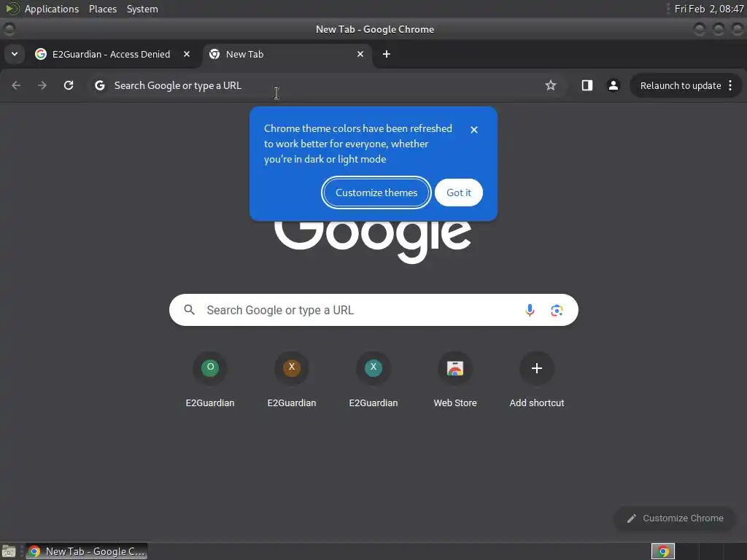Open the side panel icon
The height and width of the screenshot is (560, 747).
pyautogui.click(x=587, y=86)
